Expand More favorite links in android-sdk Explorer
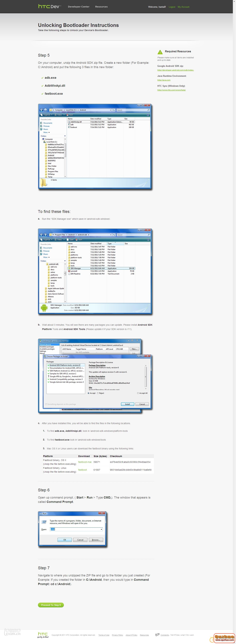The image size is (236, 644). click(x=46, y=257)
